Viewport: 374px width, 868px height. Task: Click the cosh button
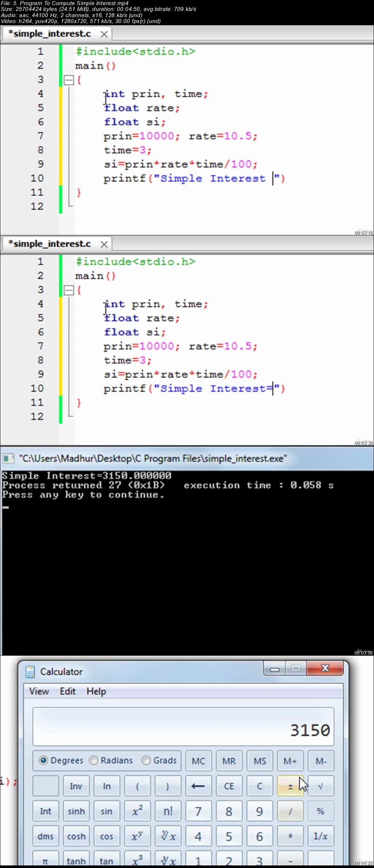point(76,836)
